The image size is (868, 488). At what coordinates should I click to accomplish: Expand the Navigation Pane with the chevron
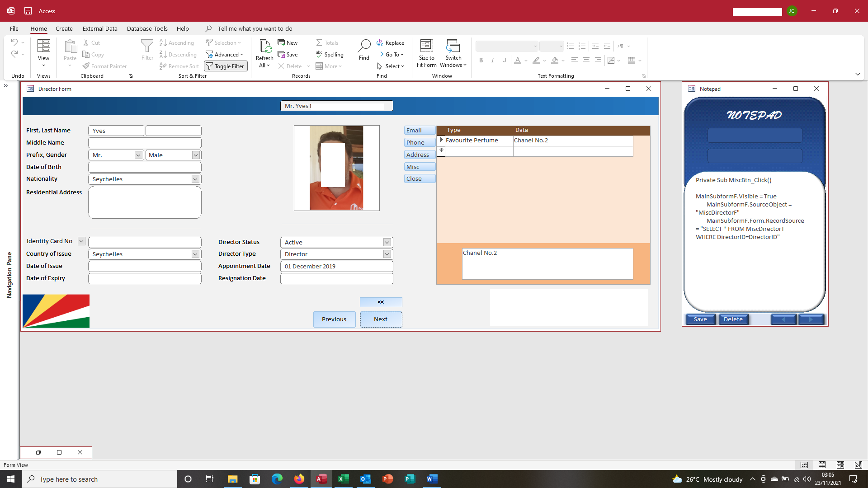click(x=6, y=85)
